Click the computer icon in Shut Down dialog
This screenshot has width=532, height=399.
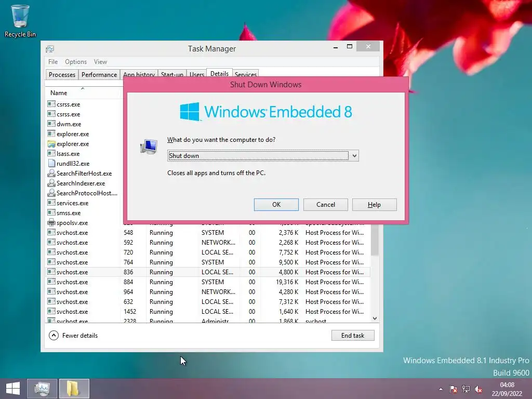149,147
